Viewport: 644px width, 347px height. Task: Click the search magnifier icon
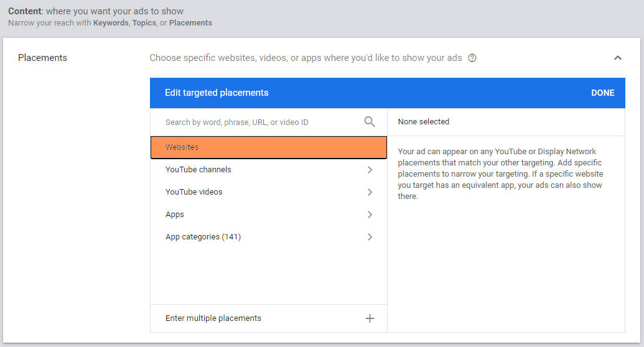[369, 121]
